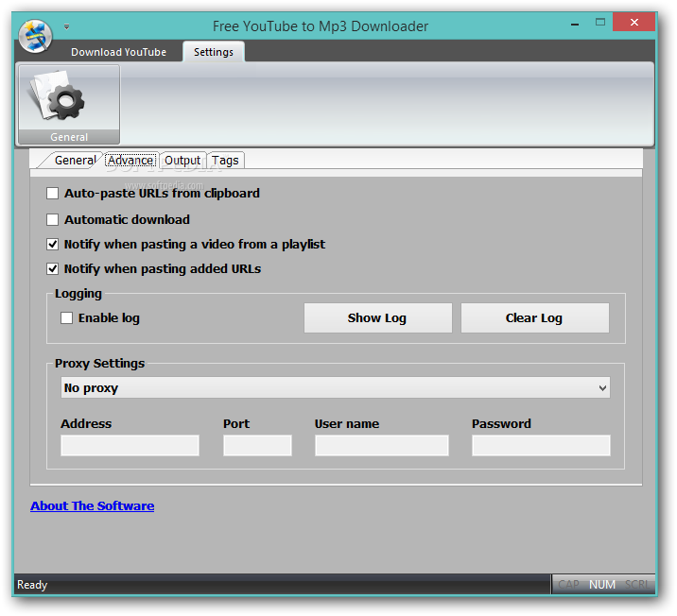Click the NUM indicator in status bar
Screen dimensions: 677x616
602,585
